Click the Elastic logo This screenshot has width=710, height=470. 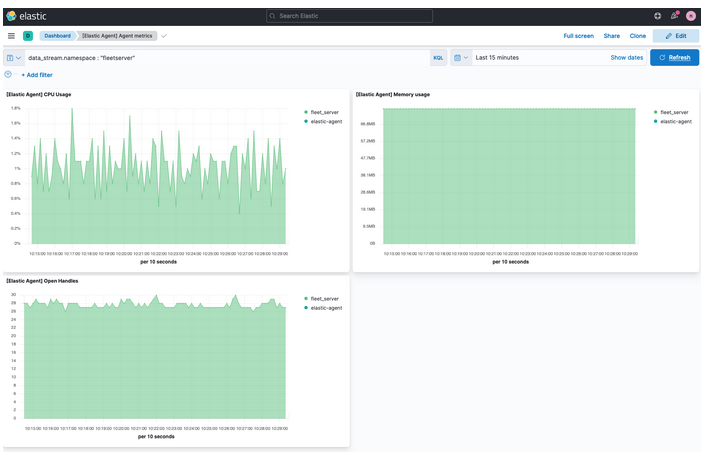pos(24,16)
